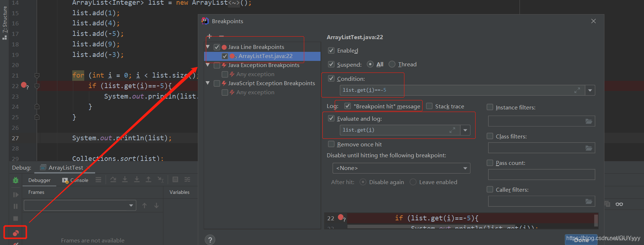
Task: Click the Run to Cursor icon
Action: pyautogui.click(x=160, y=179)
